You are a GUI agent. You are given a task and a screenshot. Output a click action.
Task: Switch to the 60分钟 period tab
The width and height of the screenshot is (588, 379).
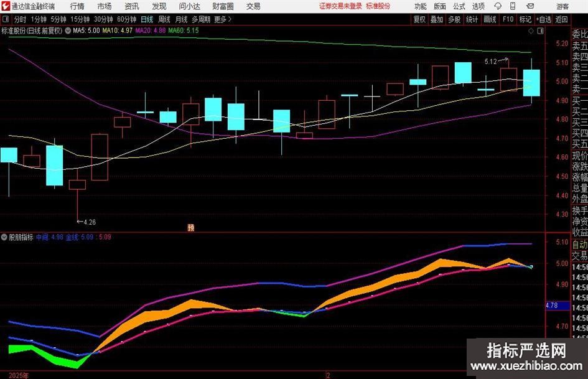click(127, 19)
